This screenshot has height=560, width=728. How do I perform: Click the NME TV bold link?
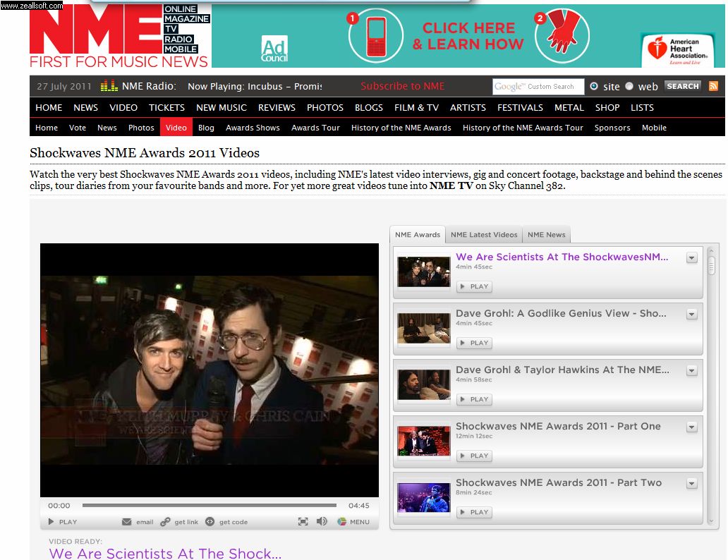(x=451, y=185)
